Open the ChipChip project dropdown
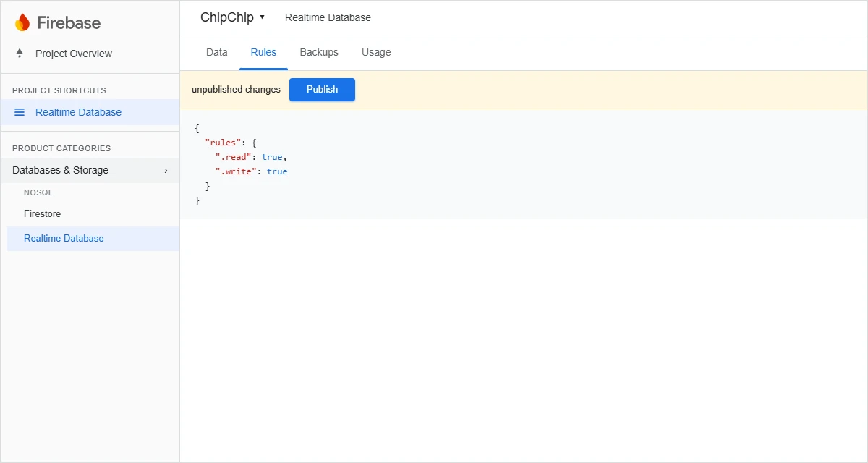 [x=233, y=17]
